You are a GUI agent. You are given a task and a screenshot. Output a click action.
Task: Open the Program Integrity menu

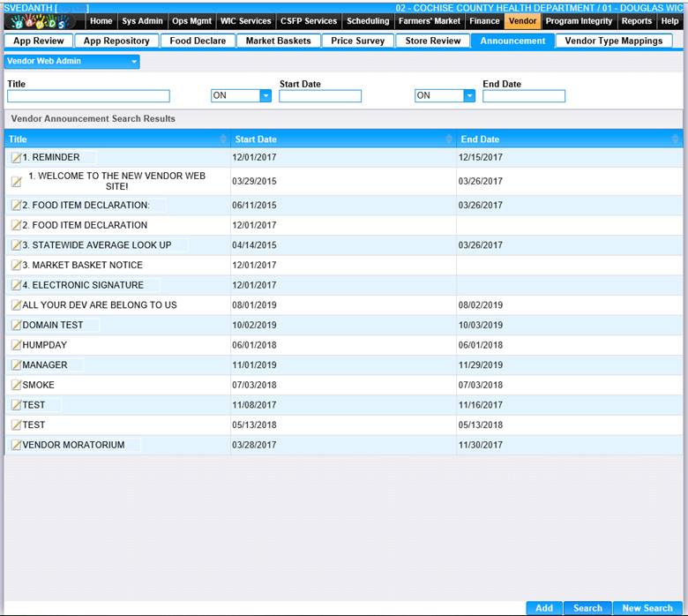pyautogui.click(x=579, y=21)
